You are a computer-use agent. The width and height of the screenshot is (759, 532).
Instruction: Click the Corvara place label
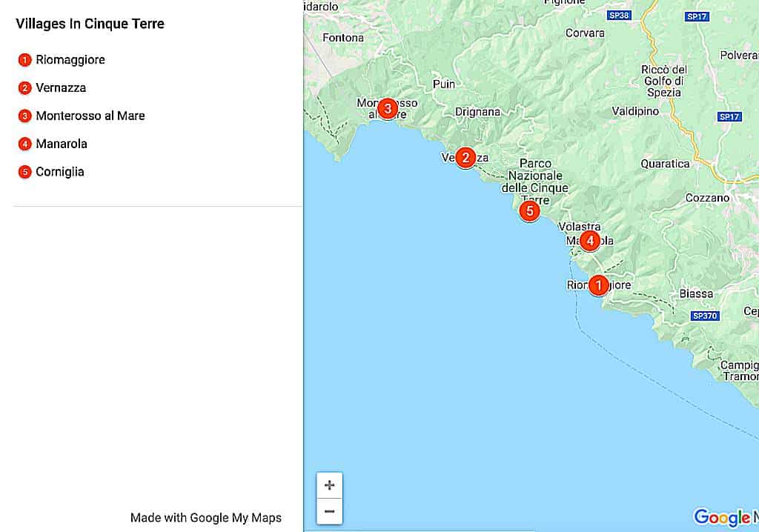pos(585,33)
